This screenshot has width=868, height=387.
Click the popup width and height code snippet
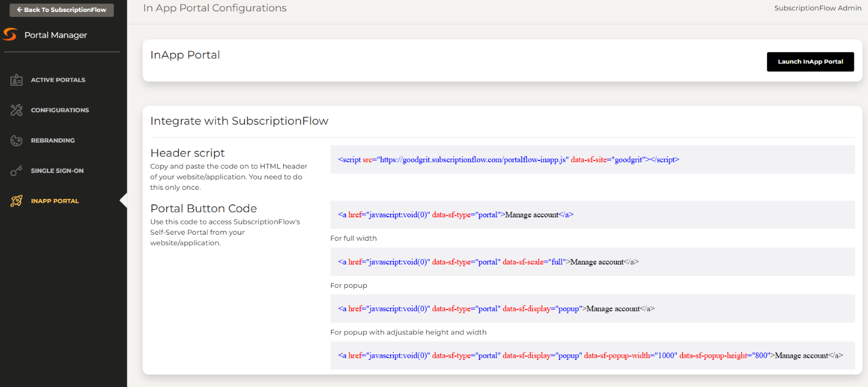point(592,356)
